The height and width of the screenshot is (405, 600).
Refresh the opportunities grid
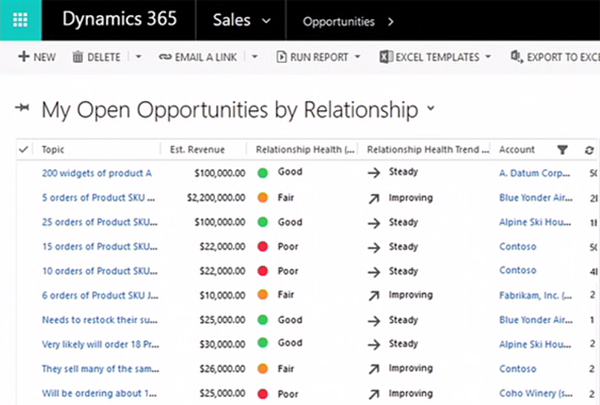point(589,150)
